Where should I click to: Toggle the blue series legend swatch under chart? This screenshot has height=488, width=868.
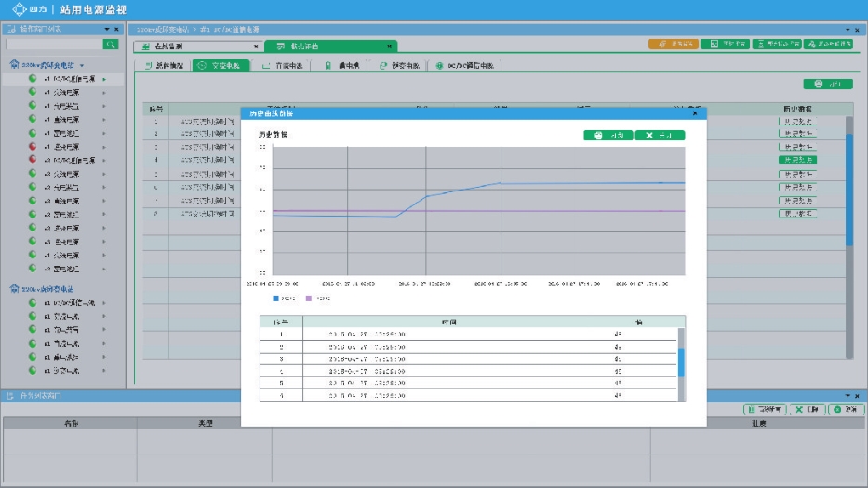click(x=276, y=298)
